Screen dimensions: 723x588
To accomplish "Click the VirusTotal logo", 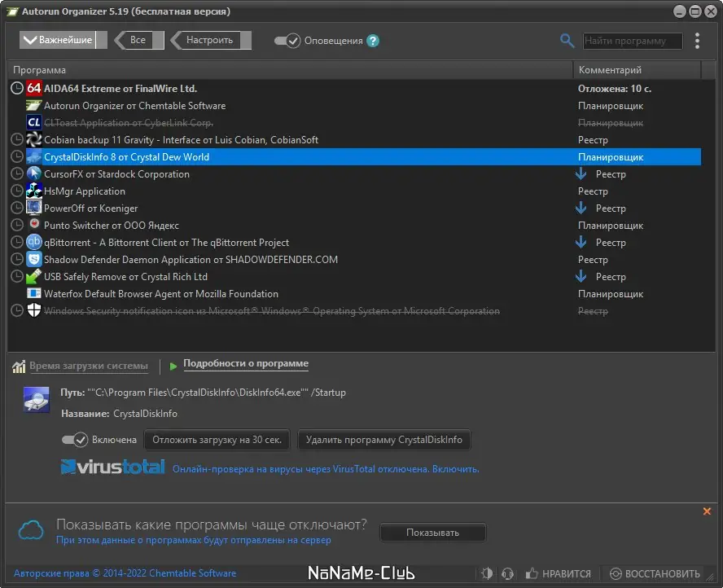I will pyautogui.click(x=112, y=467).
